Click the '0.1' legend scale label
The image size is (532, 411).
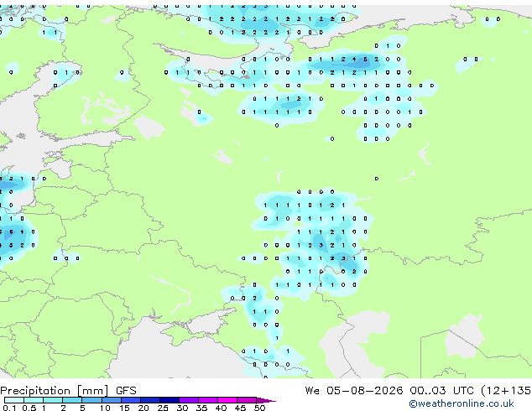tap(9, 408)
